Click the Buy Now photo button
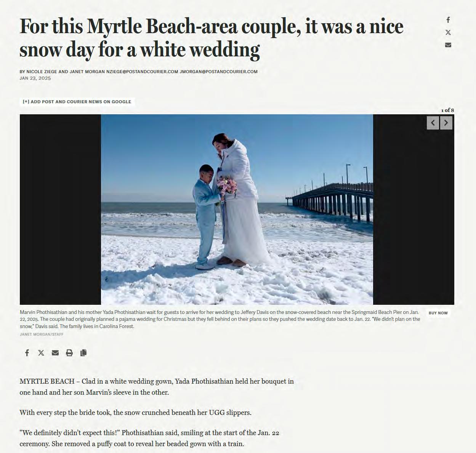The width and height of the screenshot is (476, 453). (x=438, y=313)
